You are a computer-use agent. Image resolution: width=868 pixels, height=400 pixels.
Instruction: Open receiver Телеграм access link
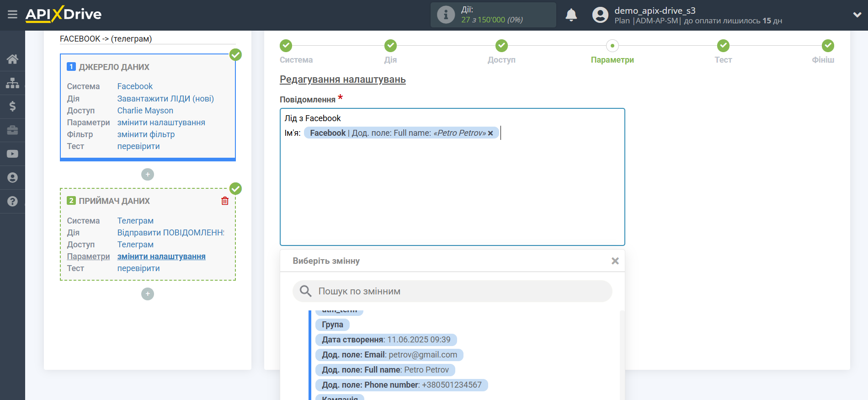tap(135, 245)
